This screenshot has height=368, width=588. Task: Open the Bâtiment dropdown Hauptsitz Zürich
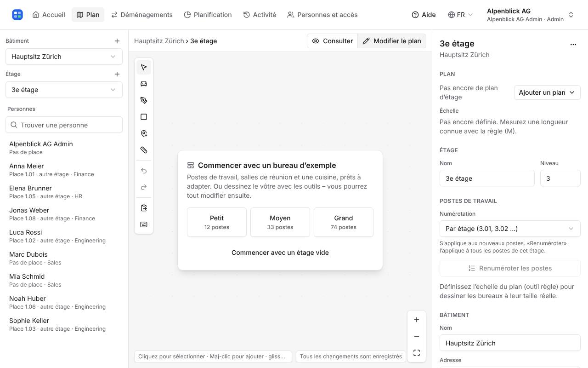point(64,57)
